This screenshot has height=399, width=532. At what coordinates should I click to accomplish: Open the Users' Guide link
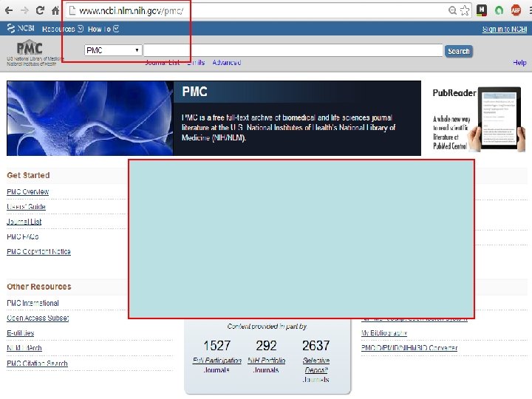pos(26,207)
